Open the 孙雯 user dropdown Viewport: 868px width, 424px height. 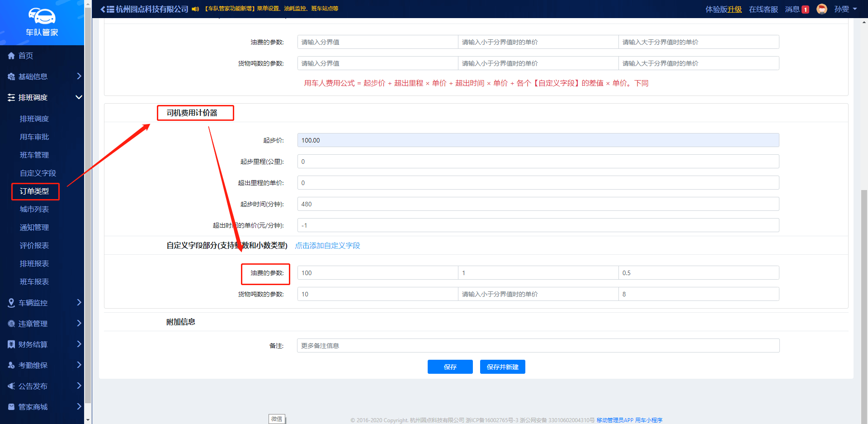click(x=845, y=9)
